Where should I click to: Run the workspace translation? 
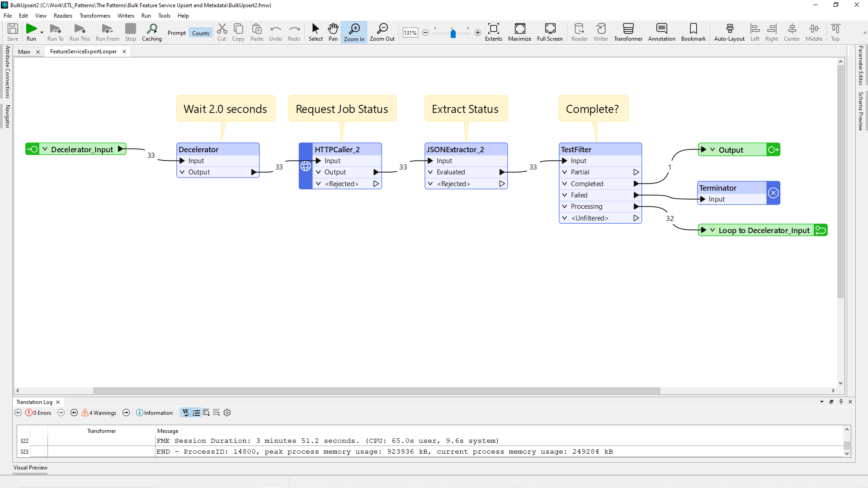tap(31, 32)
